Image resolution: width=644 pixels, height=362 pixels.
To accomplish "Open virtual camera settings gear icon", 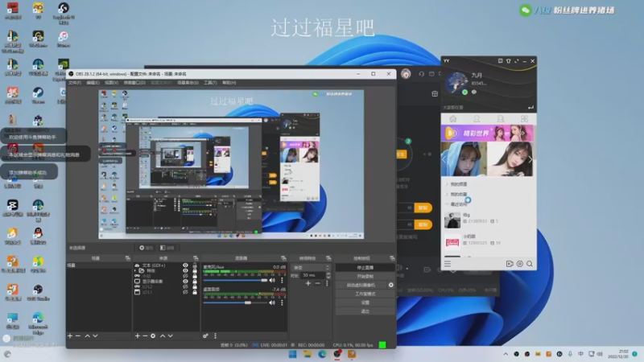I will tap(391, 285).
